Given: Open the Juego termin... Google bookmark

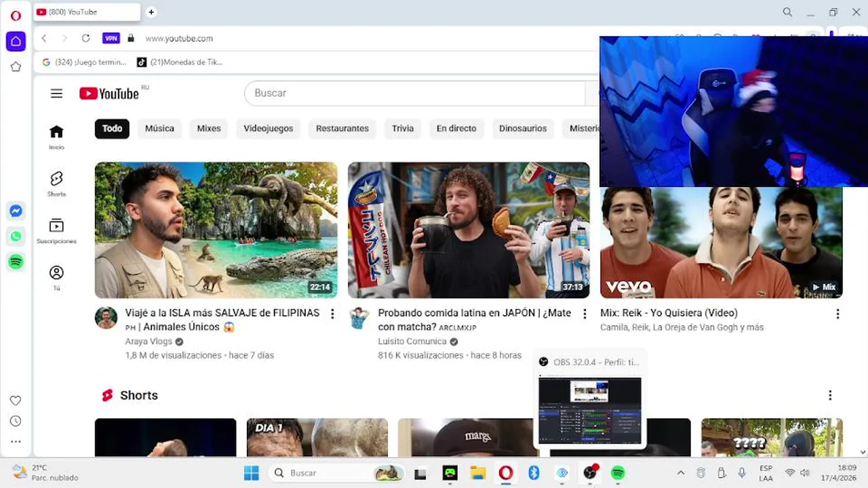Looking at the screenshot, I should [84, 62].
